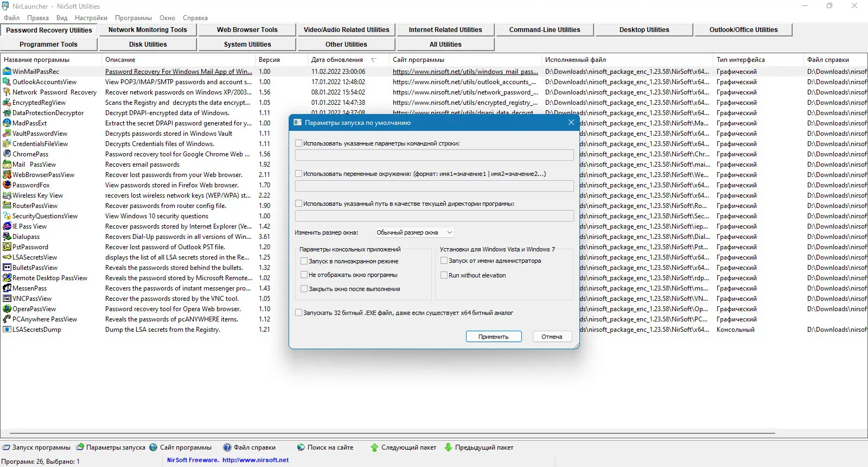The width and height of the screenshot is (868, 467).
Task: Click the RouterPassView icon
Action: click(7, 206)
